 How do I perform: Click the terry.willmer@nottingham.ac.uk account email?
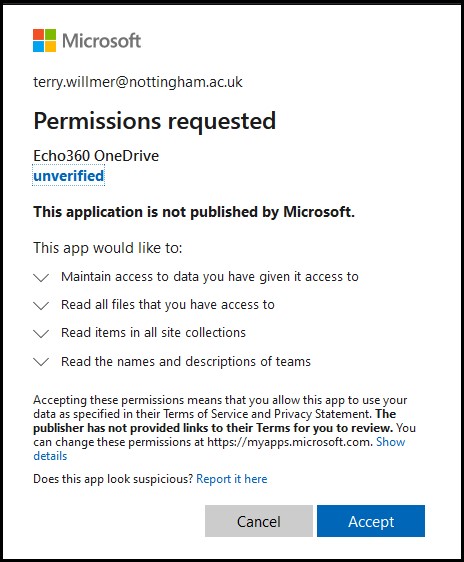point(138,82)
